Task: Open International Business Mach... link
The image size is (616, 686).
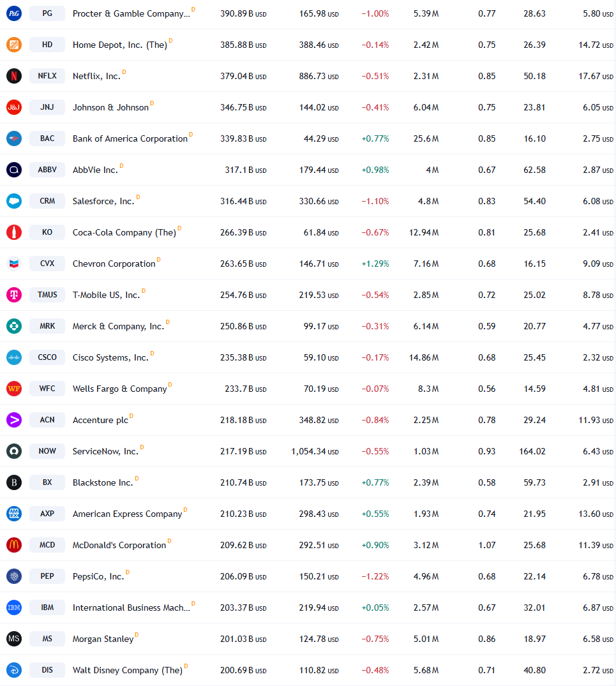Action: (131, 608)
